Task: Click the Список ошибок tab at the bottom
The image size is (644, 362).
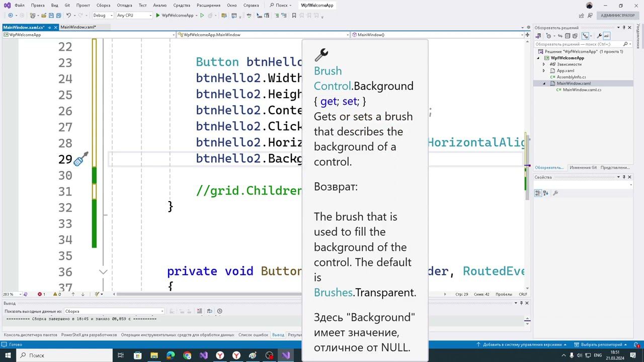Action: click(x=253, y=335)
